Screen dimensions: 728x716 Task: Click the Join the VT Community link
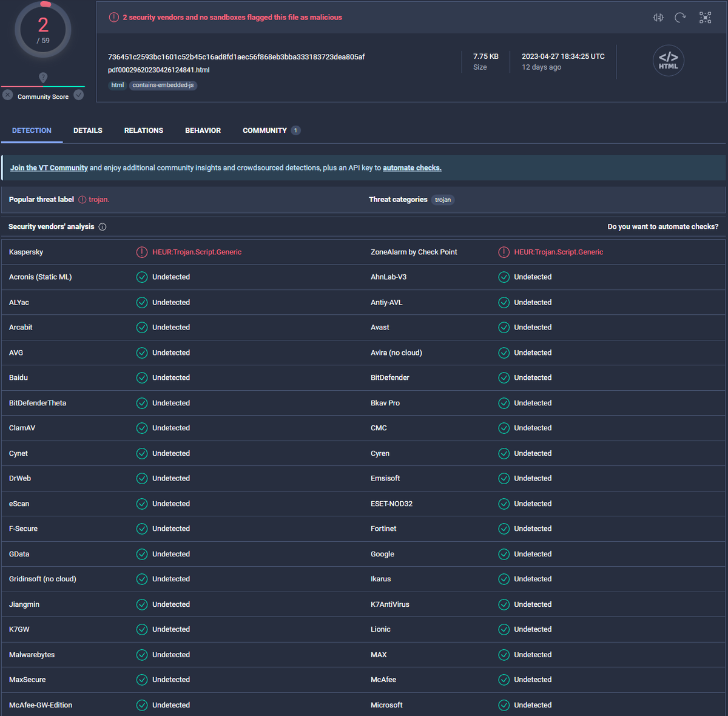pos(49,168)
